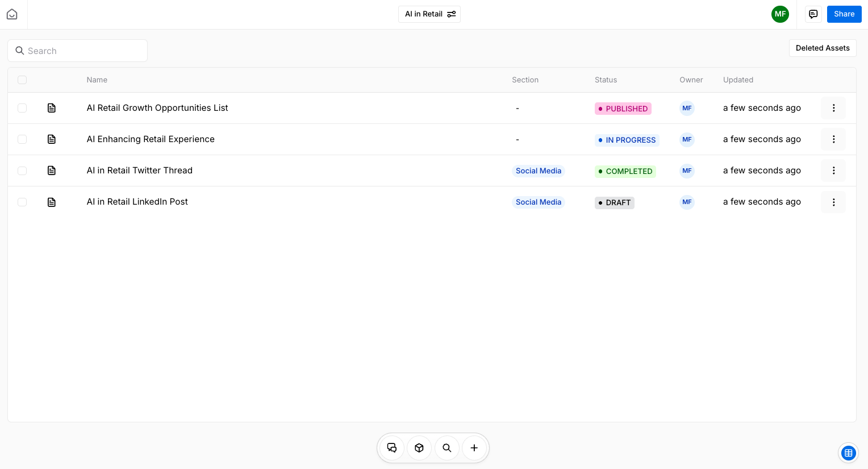Toggle the select-all checkbox in table header

pyautogui.click(x=22, y=80)
